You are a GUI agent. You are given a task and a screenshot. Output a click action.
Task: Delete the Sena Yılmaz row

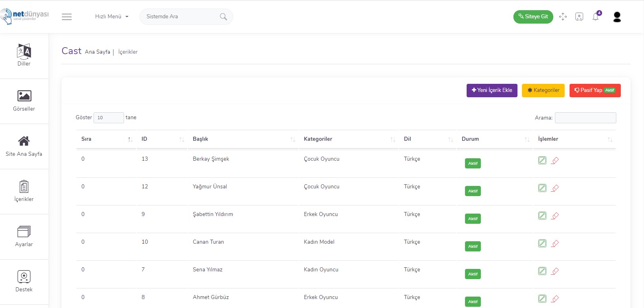(555, 271)
